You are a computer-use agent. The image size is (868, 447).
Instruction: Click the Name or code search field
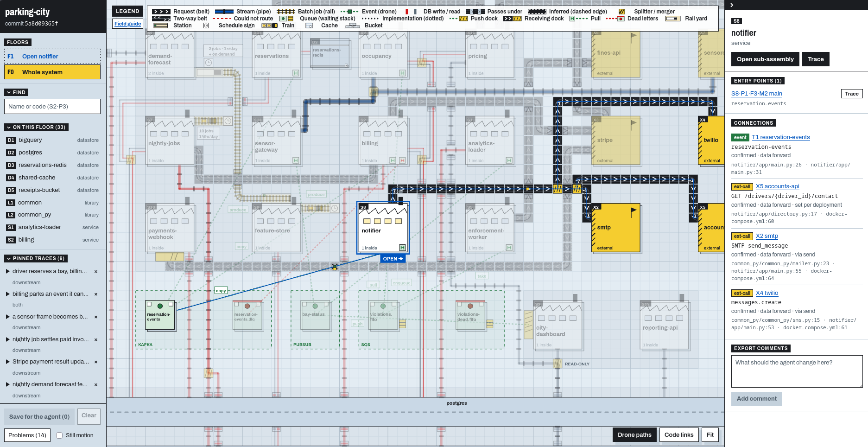pyautogui.click(x=52, y=107)
